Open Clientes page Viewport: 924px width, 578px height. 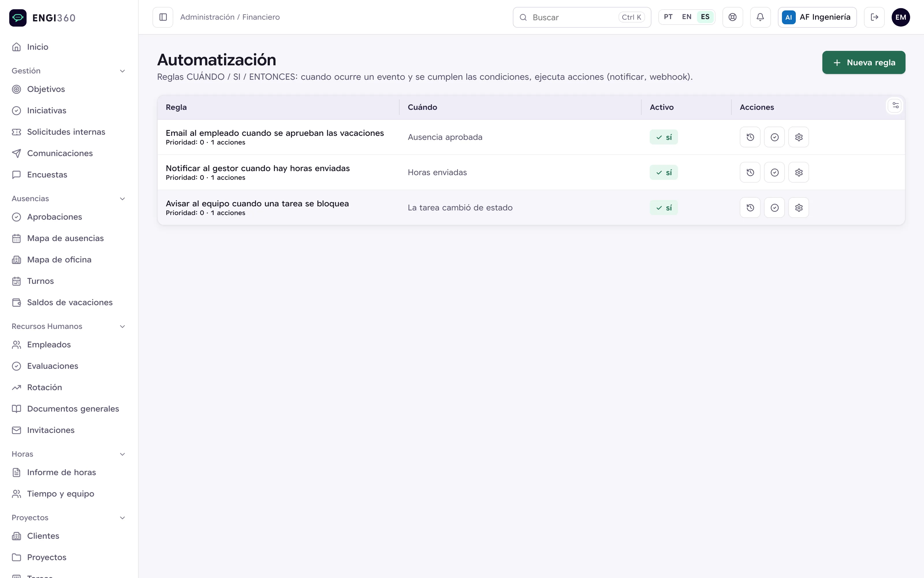point(69,536)
